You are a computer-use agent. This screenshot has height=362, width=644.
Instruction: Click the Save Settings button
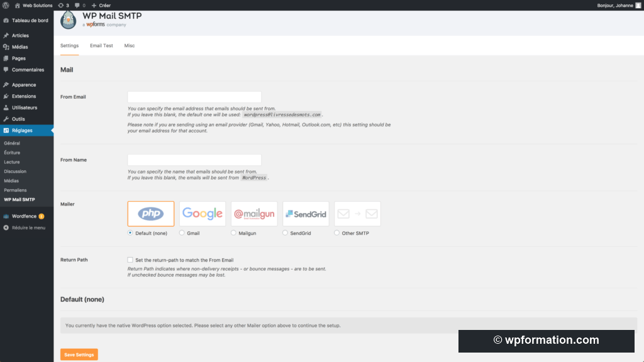(x=79, y=354)
